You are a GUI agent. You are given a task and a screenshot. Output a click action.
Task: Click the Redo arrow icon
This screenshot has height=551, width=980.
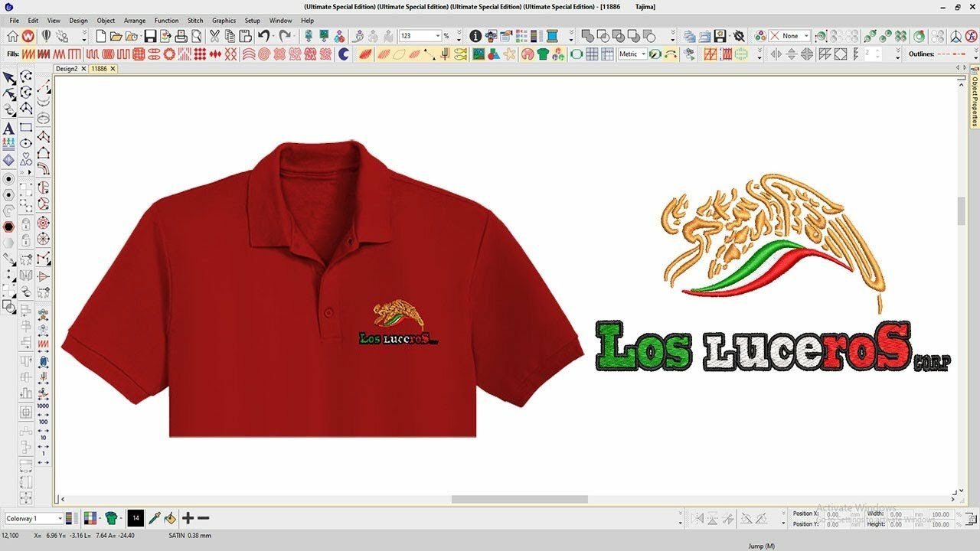284,36
